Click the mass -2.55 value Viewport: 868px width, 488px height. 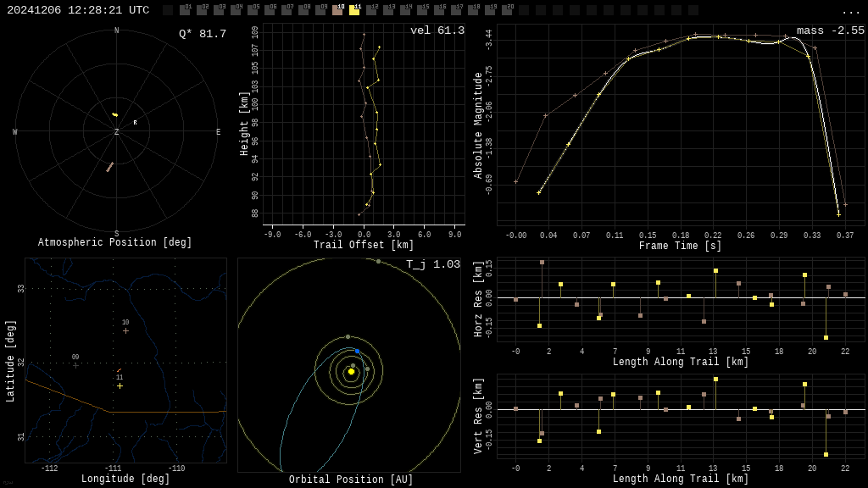pyautogui.click(x=831, y=30)
